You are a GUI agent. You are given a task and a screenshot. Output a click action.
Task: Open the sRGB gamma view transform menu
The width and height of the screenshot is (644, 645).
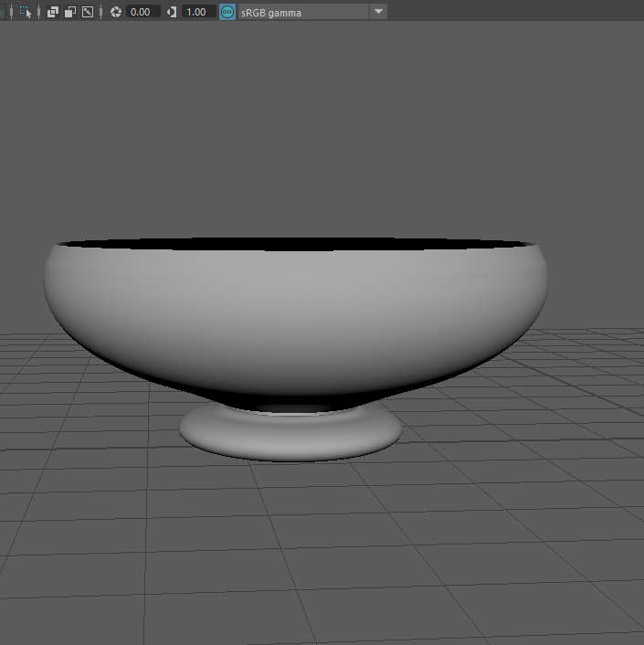[x=303, y=12]
